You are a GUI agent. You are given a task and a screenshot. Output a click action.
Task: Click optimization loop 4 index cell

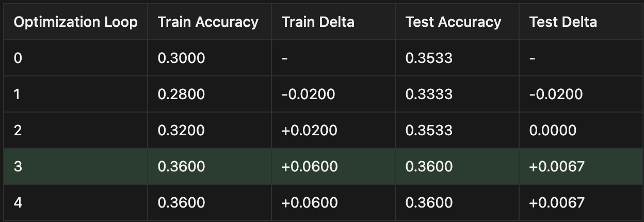point(18,202)
